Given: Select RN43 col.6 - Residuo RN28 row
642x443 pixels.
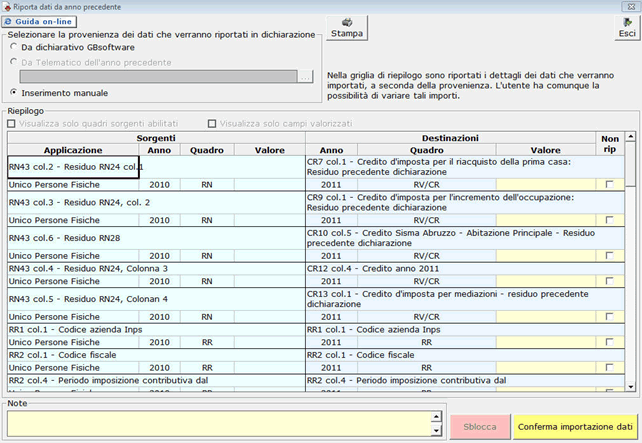Looking at the screenshot, I should click(156, 238).
